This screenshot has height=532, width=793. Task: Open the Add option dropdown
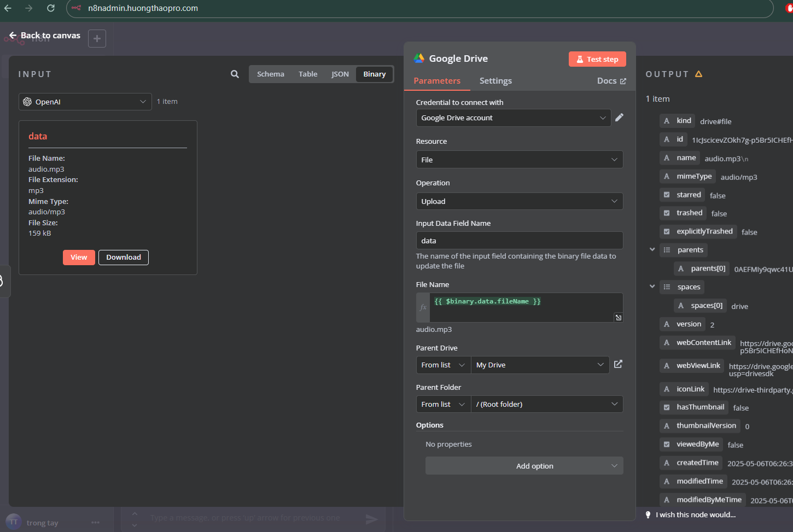524,466
